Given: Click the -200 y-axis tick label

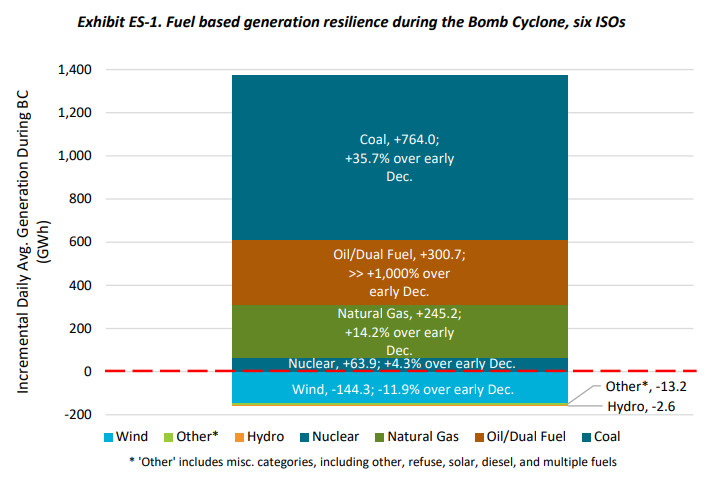Looking at the screenshot, I should click(75, 414).
